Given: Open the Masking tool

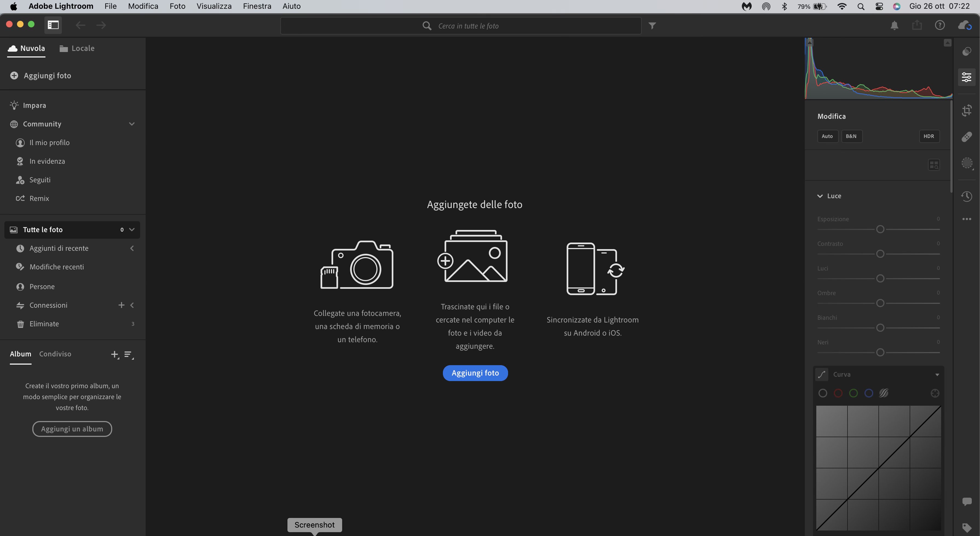Looking at the screenshot, I should (967, 163).
